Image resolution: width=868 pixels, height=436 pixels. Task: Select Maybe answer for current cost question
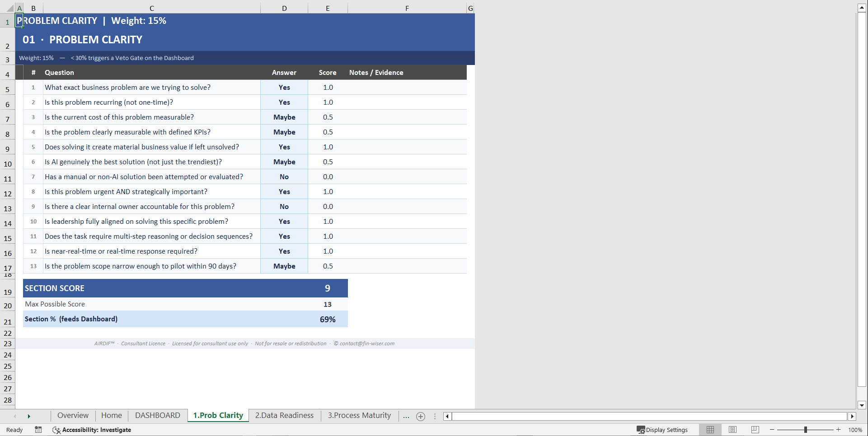[284, 117]
